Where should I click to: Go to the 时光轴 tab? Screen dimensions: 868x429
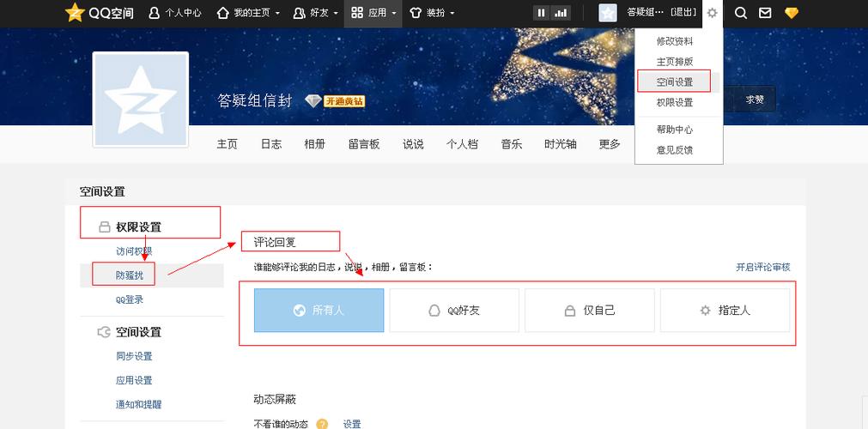(x=561, y=144)
